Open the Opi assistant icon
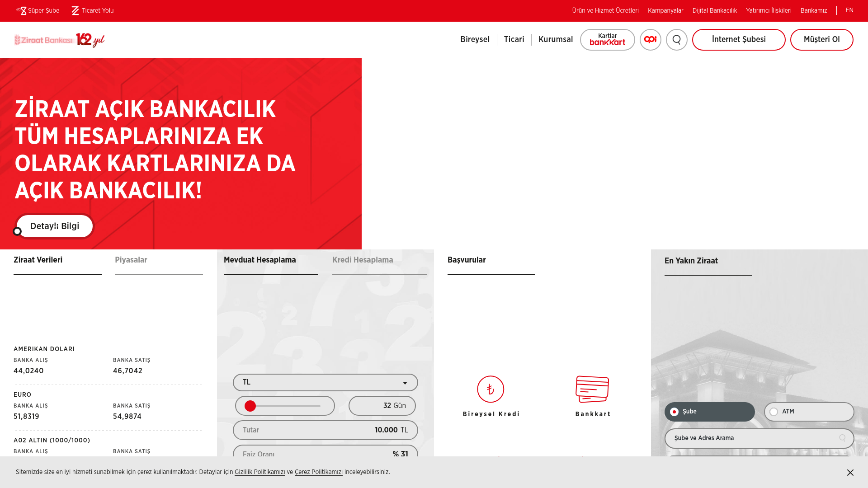This screenshot has width=868, height=488. 650,40
